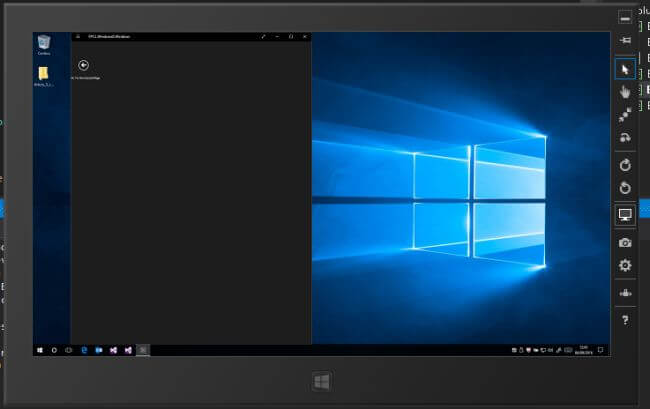Open second Visual Studio icon on taskbar
Screen dimensions: 650x409
click(x=128, y=350)
